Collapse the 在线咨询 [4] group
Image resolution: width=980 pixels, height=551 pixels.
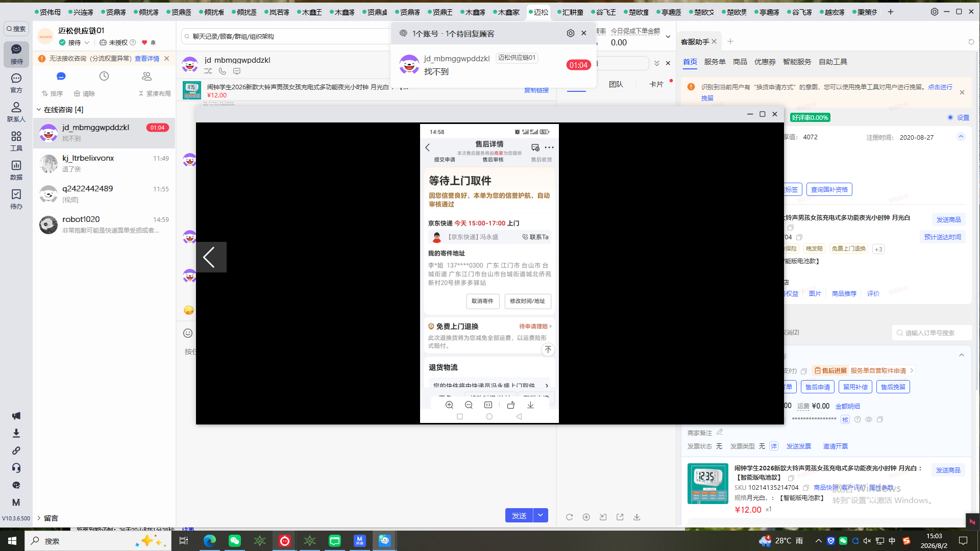[x=39, y=110]
